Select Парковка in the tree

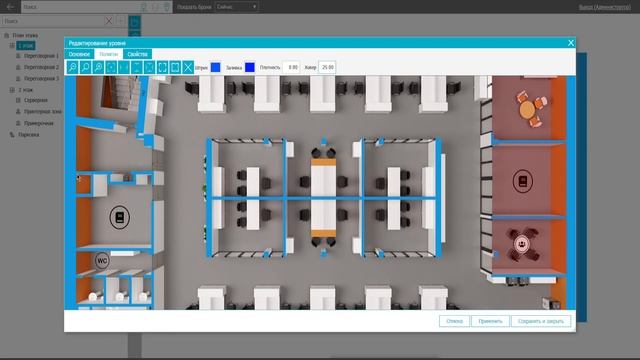(29, 135)
